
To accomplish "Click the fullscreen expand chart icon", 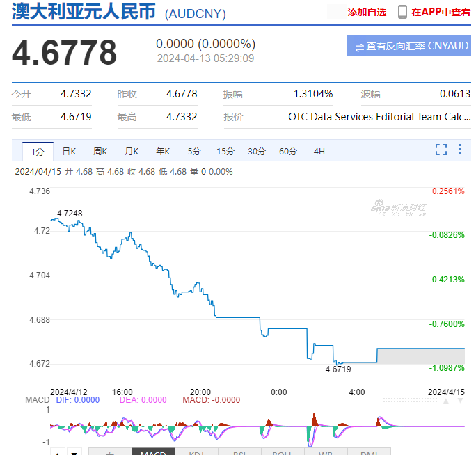I will coord(441,150).
